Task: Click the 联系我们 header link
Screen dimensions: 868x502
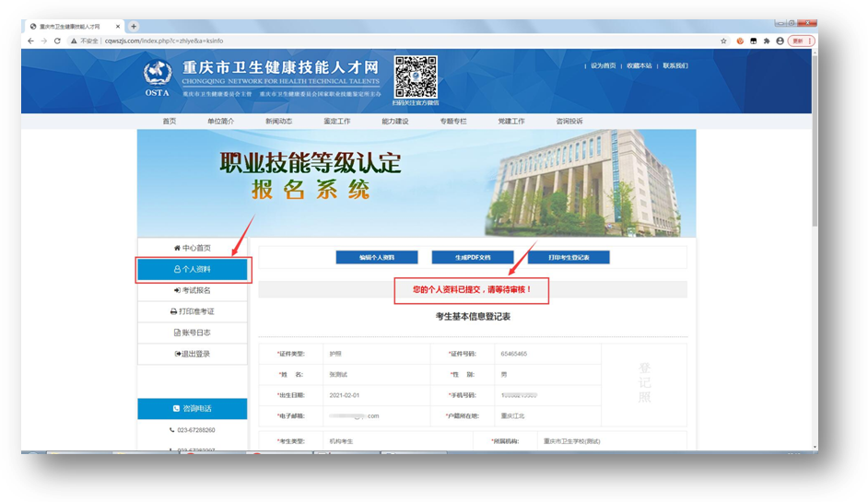Action: pos(675,66)
